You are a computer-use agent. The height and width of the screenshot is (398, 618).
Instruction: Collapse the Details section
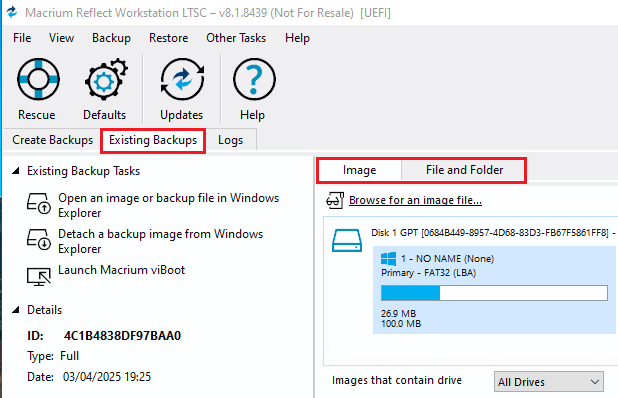point(16,310)
